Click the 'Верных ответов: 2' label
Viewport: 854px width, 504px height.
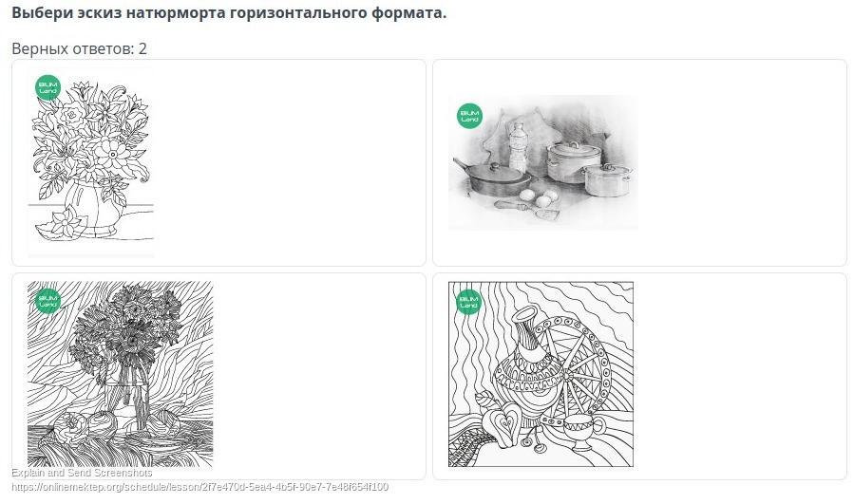click(x=79, y=48)
